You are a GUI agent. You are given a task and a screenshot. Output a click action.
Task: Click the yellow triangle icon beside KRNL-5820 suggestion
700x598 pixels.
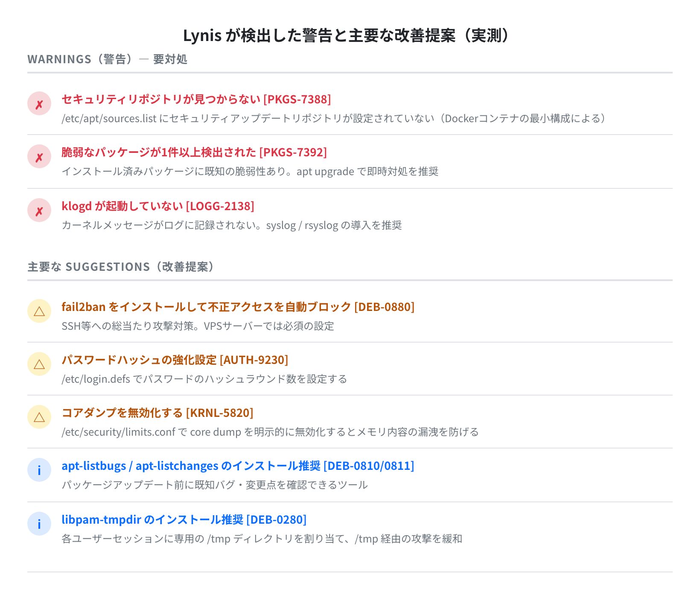click(x=39, y=417)
